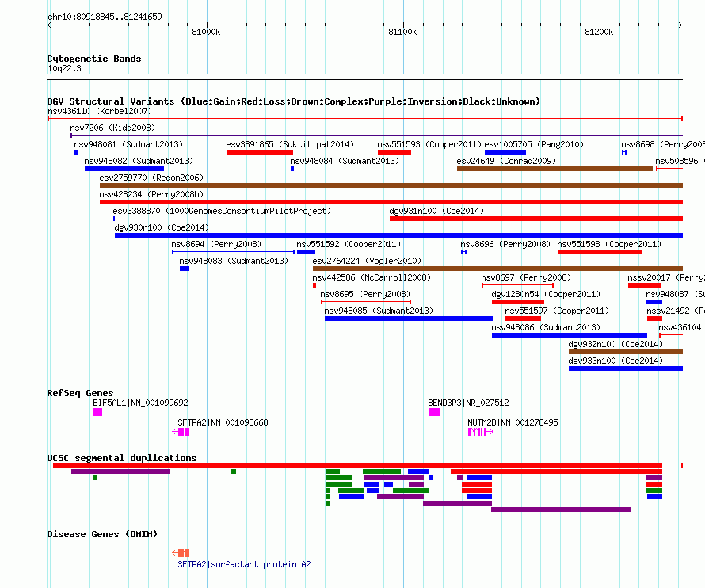The image size is (705, 588).
Task: Select the red esv3891865 loss bar
Action: tap(260, 152)
